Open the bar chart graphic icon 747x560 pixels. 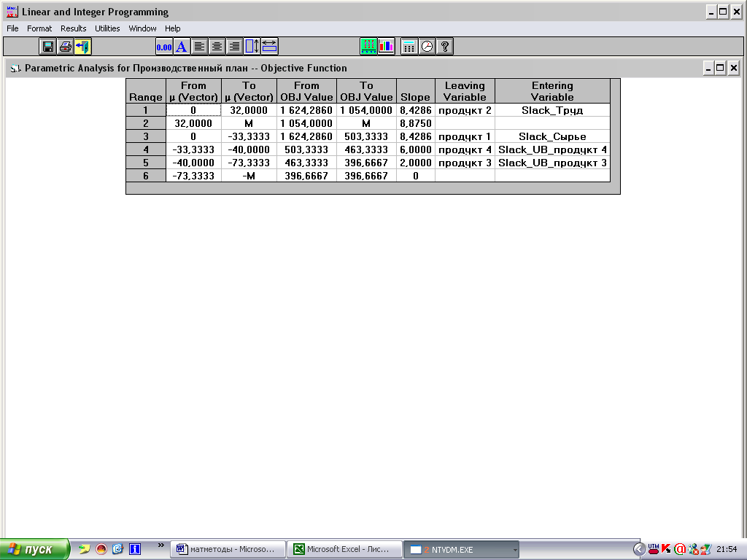point(386,47)
